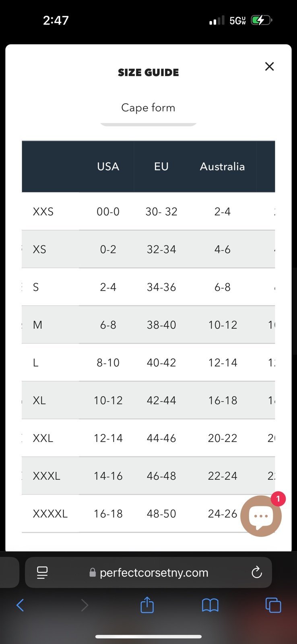This screenshot has height=644, width=297.
Task: Tap the perfectcorsetny.com address bar
Action: [x=148, y=572]
